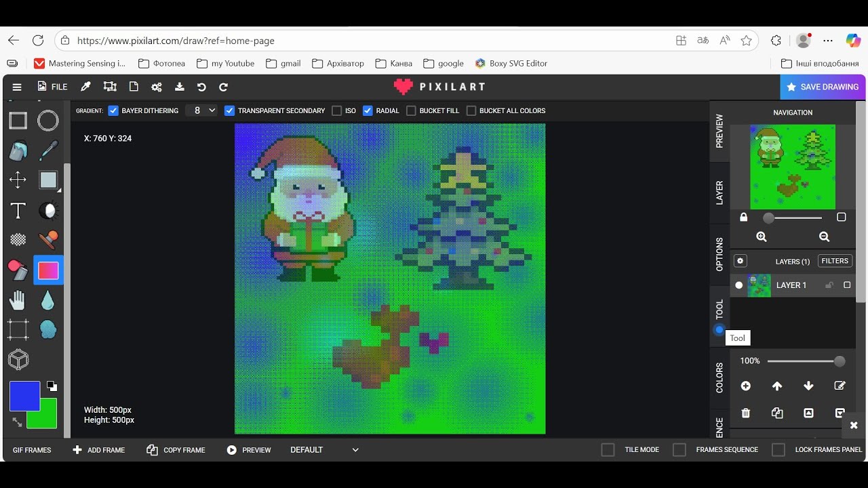This screenshot has height=488, width=868.
Task: Enable Bucket All Colors checkbox
Action: click(471, 110)
